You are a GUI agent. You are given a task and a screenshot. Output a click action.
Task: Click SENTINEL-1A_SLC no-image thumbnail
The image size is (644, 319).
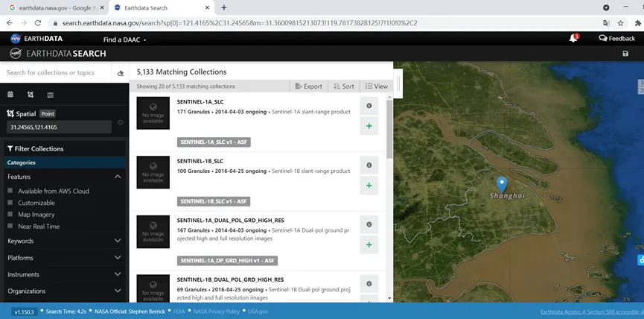pos(153,113)
